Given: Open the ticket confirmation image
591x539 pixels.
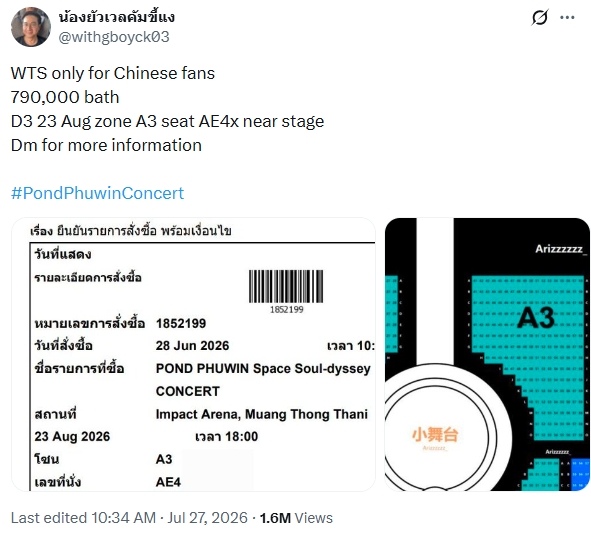Looking at the screenshot, I should pyautogui.click(x=193, y=354).
